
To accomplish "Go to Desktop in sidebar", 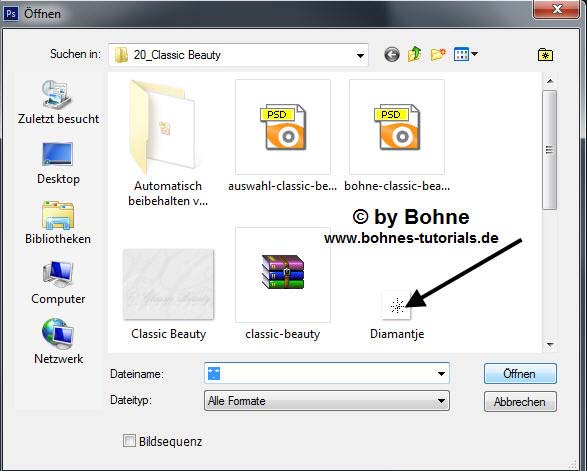I will (58, 163).
